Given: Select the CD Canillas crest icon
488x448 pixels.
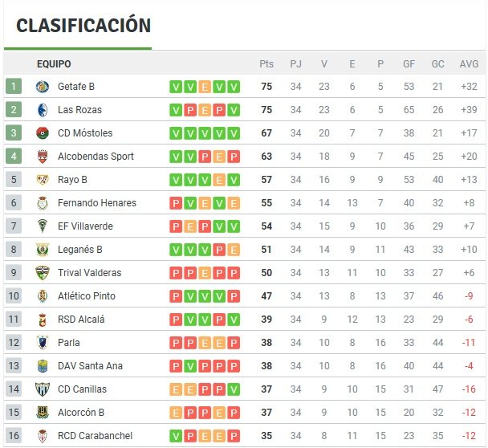Looking at the screenshot, I should [x=43, y=389].
